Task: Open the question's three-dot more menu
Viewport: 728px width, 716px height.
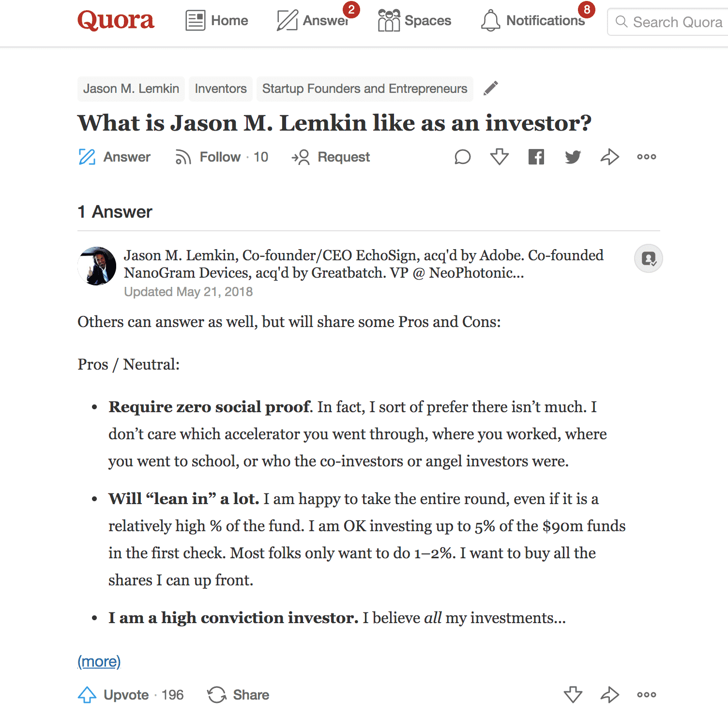Action: (x=646, y=157)
